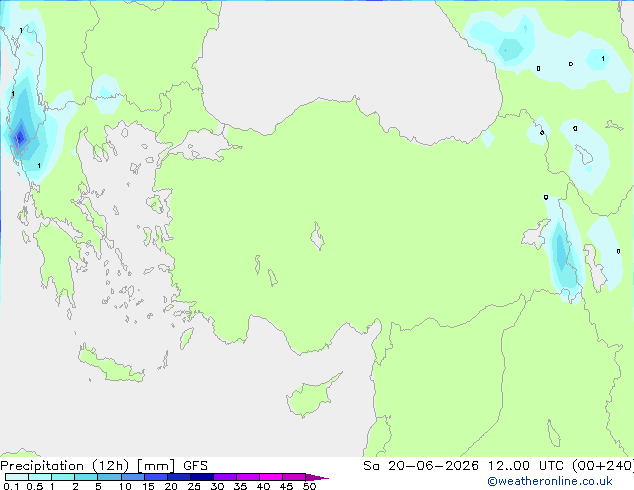Click the '10' legend tick label

[x=125, y=486]
